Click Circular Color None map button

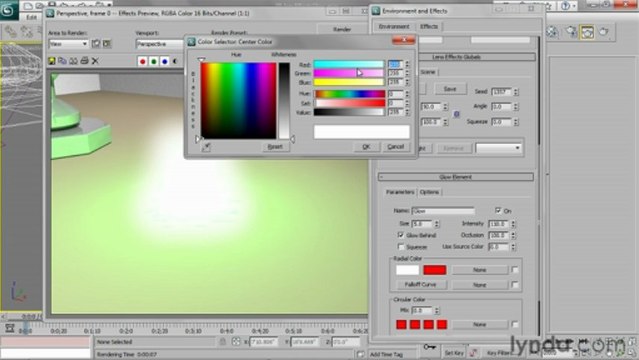[480, 325]
